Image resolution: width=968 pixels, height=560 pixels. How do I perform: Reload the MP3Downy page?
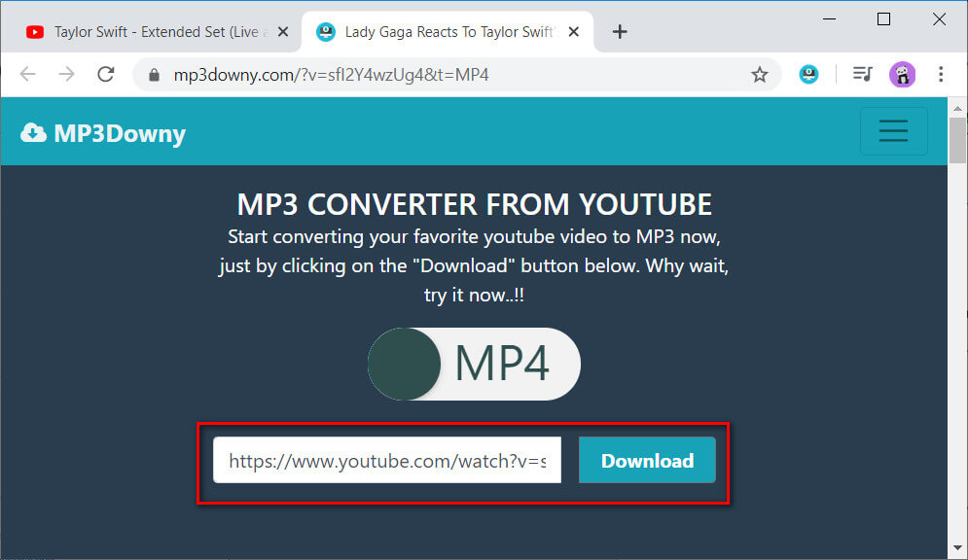click(x=106, y=75)
